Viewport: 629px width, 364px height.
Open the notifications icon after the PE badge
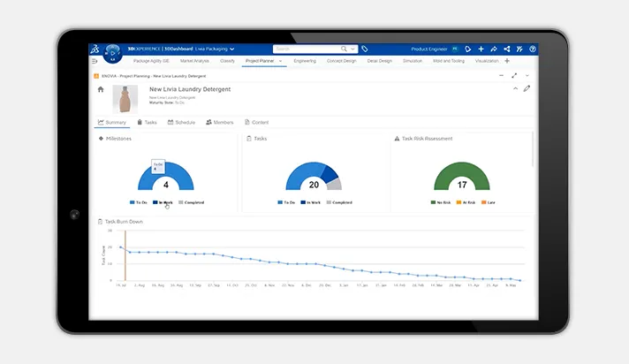pyautogui.click(x=467, y=49)
